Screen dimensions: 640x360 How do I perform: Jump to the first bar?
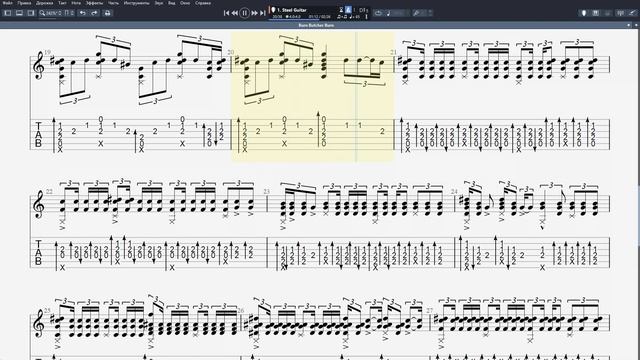tap(227, 13)
